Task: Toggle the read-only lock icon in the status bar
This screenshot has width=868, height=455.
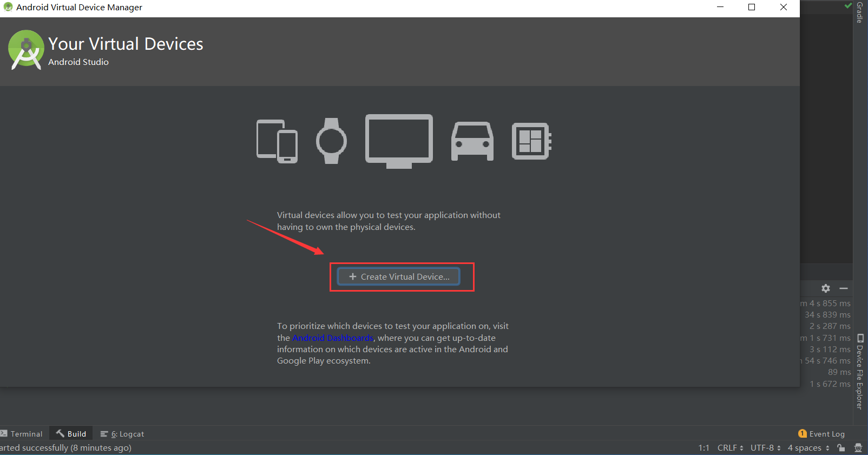Action: [841, 448]
